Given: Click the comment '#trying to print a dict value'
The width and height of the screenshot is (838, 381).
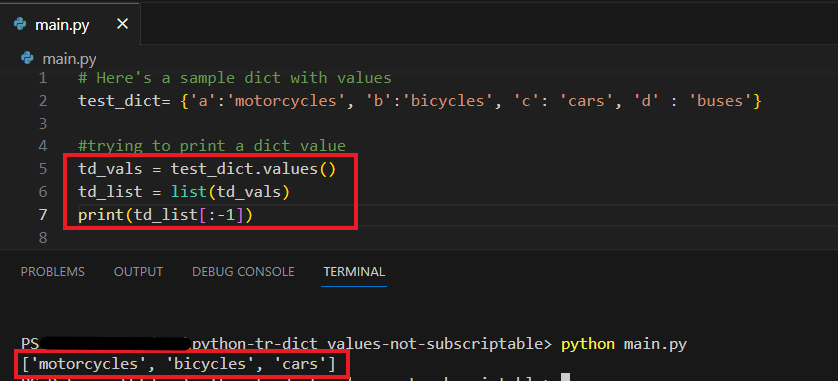Looking at the screenshot, I should [212, 146].
